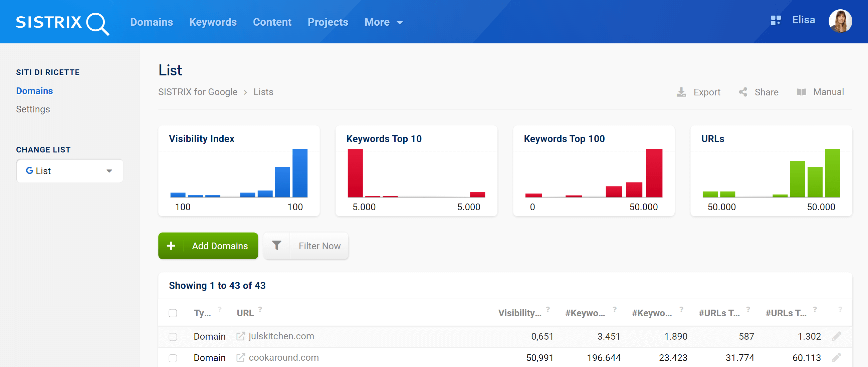Image resolution: width=868 pixels, height=367 pixels.
Task: Edit the cookaround.com row with pencil icon
Action: pyautogui.click(x=837, y=357)
